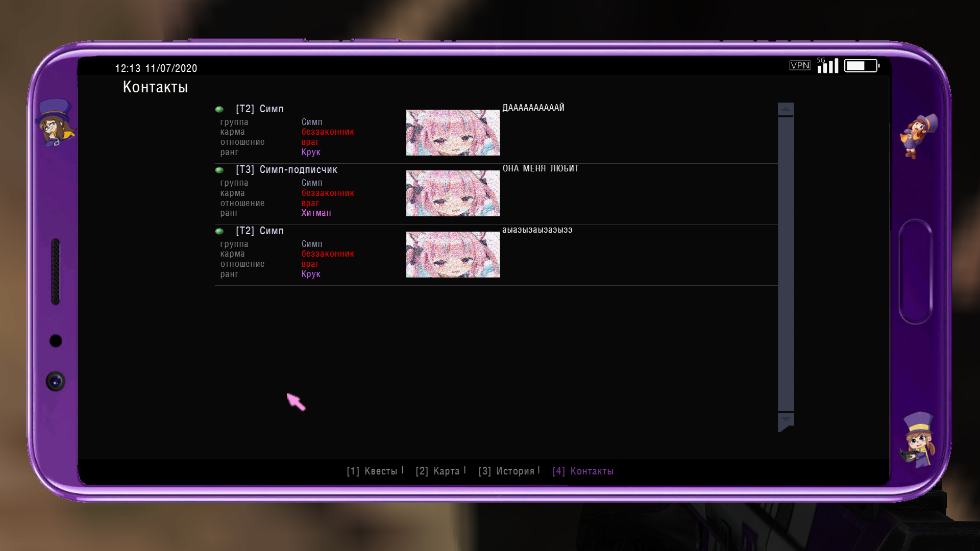Click the battery level icon
This screenshot has height=551, width=980.
861,66
